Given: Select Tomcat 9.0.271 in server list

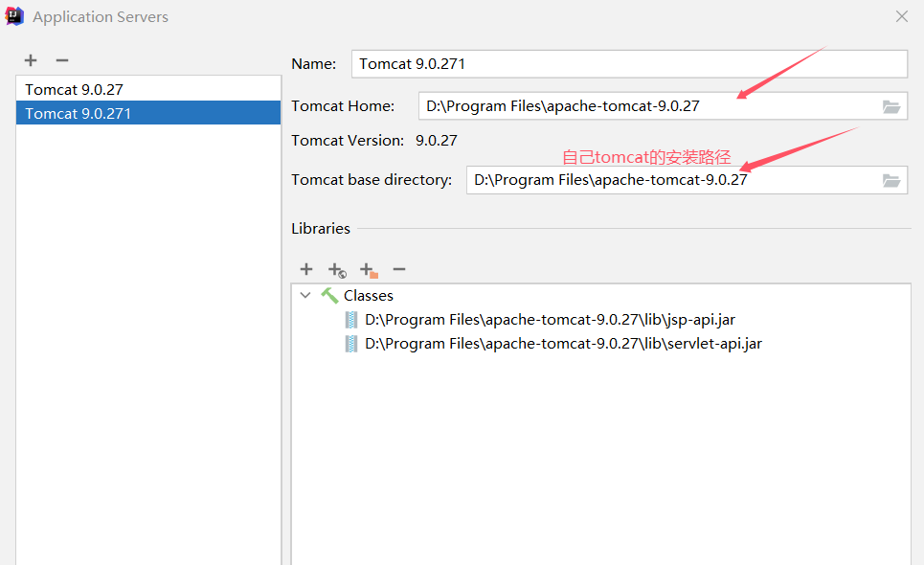Looking at the screenshot, I should click(x=148, y=113).
